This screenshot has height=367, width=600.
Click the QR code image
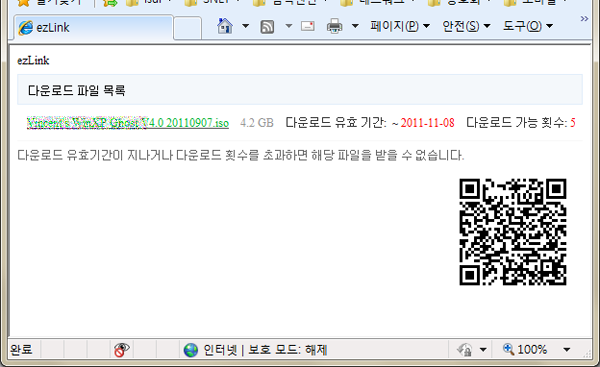coord(513,232)
